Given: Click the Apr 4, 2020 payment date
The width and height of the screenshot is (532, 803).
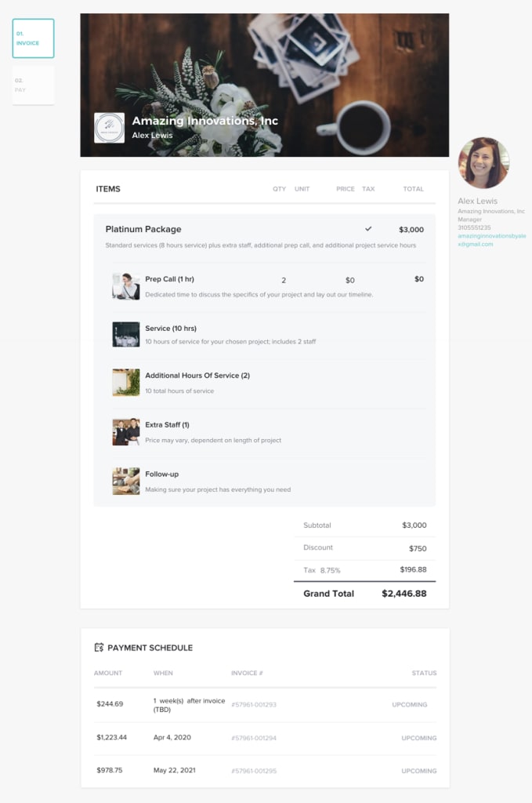Looking at the screenshot, I should pos(172,737).
